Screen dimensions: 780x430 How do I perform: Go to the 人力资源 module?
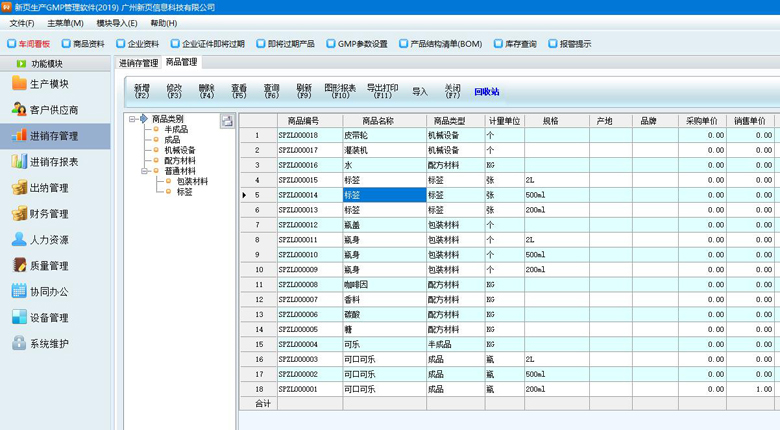click(48, 240)
